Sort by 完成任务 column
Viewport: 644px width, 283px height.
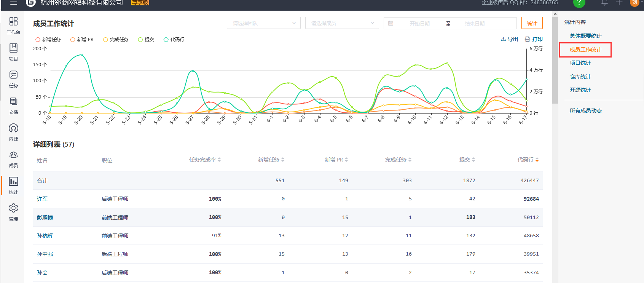click(x=398, y=160)
